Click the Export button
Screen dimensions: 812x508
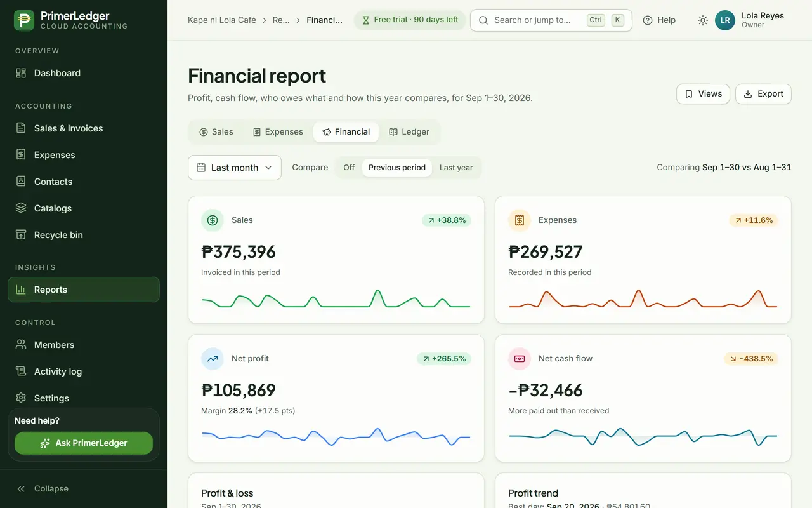[x=763, y=93]
